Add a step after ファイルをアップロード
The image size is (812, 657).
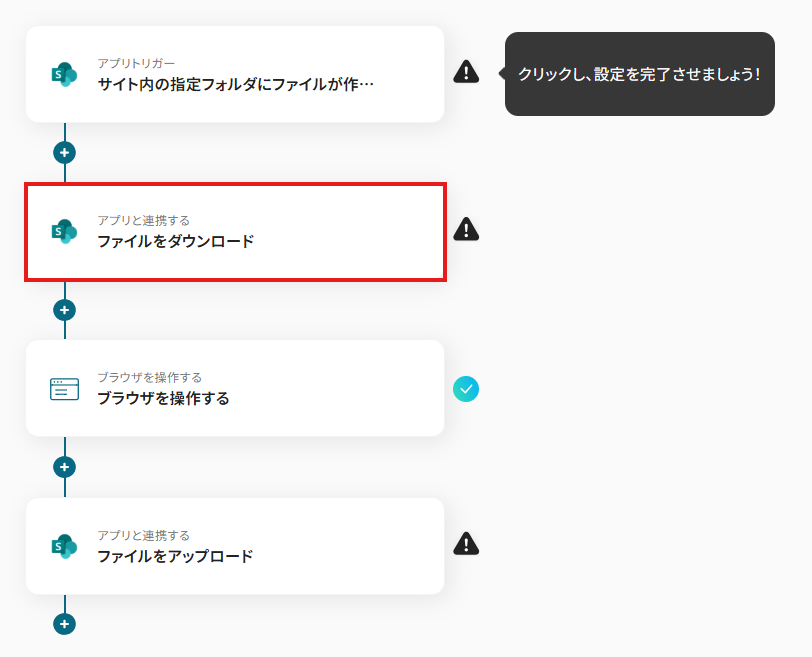click(x=64, y=624)
